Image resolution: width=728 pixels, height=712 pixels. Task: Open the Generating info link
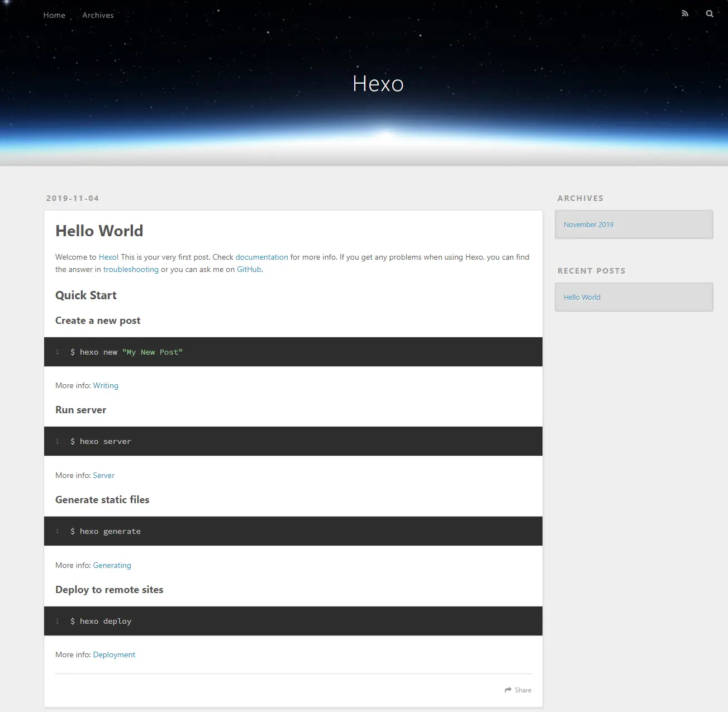(112, 565)
